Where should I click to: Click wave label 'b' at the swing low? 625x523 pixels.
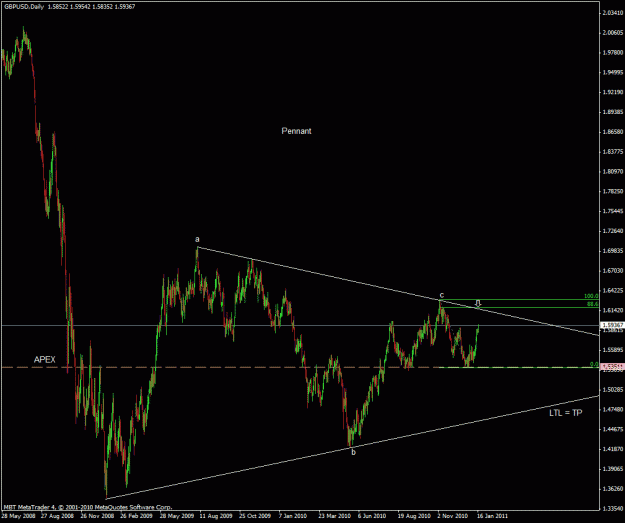pyautogui.click(x=353, y=452)
